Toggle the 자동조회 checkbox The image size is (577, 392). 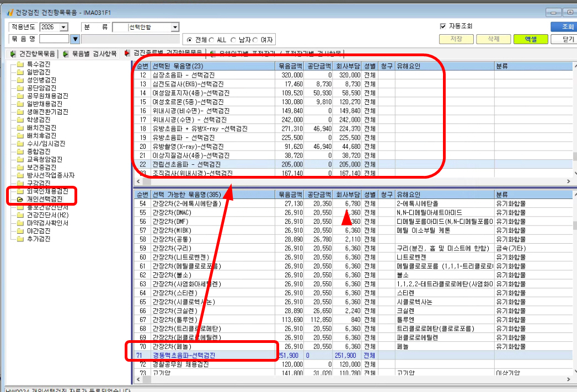pyautogui.click(x=443, y=26)
